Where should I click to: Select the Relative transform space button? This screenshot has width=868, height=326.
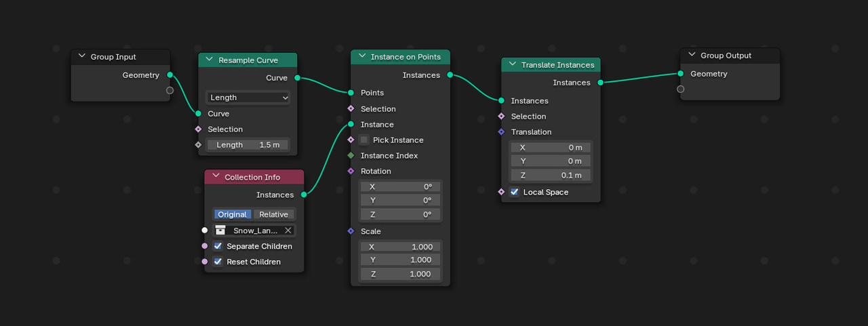tap(273, 214)
